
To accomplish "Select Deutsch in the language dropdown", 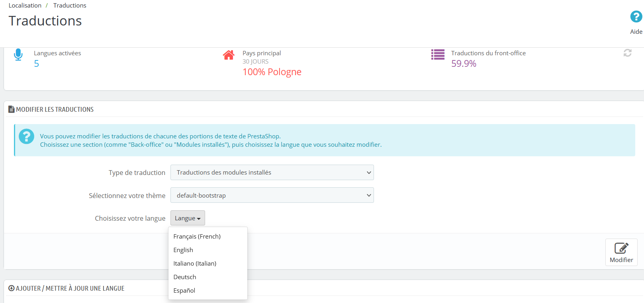I will click(185, 277).
